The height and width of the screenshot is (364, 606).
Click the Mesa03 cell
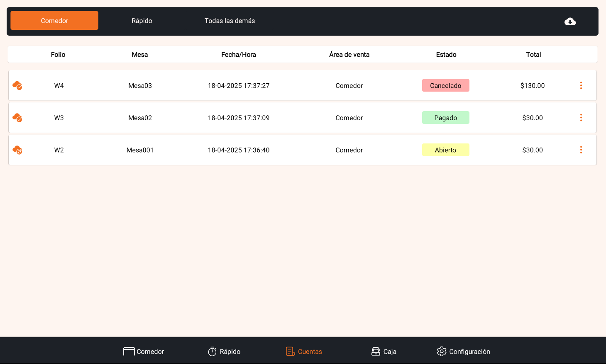coord(140,86)
